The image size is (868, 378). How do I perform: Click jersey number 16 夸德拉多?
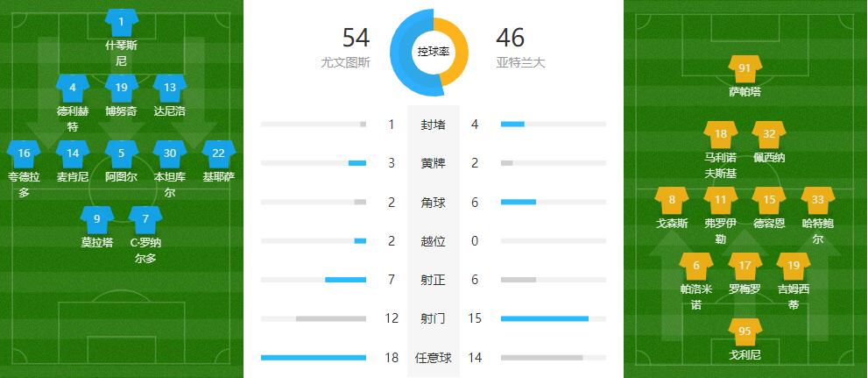point(24,153)
